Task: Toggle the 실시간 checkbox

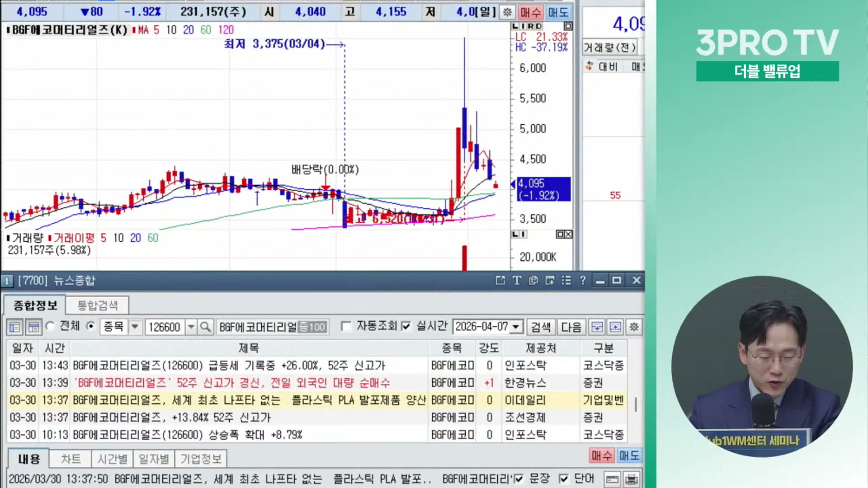Action: pyautogui.click(x=406, y=326)
